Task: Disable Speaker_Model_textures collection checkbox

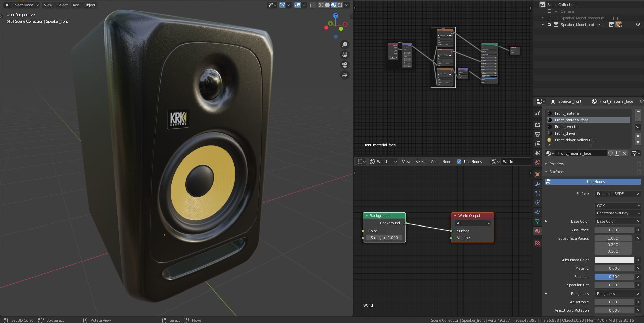Action: [549, 25]
